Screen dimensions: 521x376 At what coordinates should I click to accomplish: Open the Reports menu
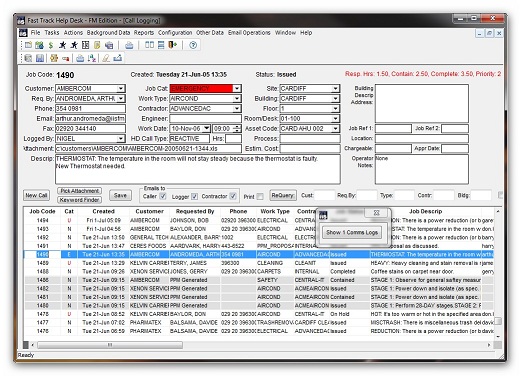pos(144,33)
